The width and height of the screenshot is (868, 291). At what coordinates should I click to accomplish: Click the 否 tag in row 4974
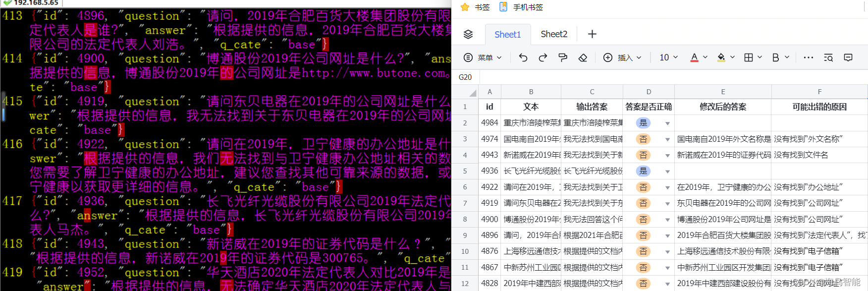(643, 139)
